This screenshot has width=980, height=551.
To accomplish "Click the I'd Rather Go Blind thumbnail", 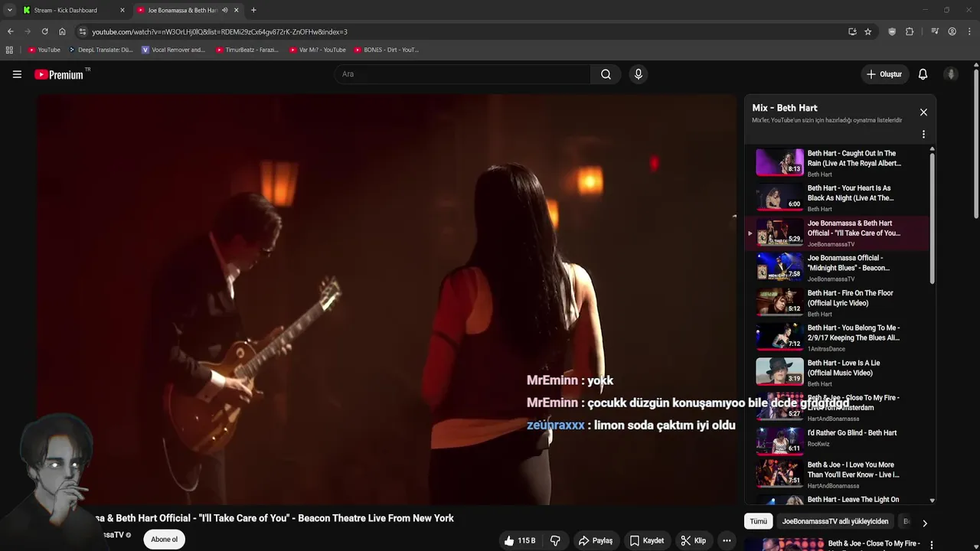I will click(779, 441).
